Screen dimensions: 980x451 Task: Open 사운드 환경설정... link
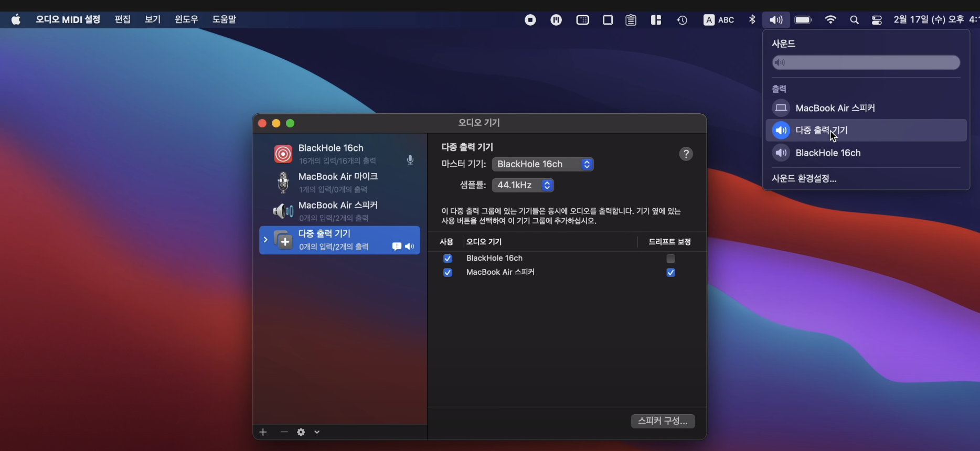804,178
